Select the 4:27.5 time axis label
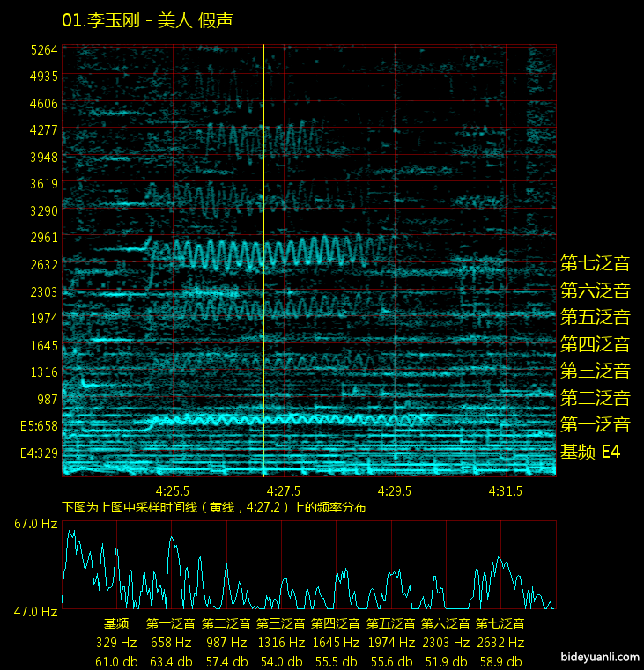 coord(284,490)
